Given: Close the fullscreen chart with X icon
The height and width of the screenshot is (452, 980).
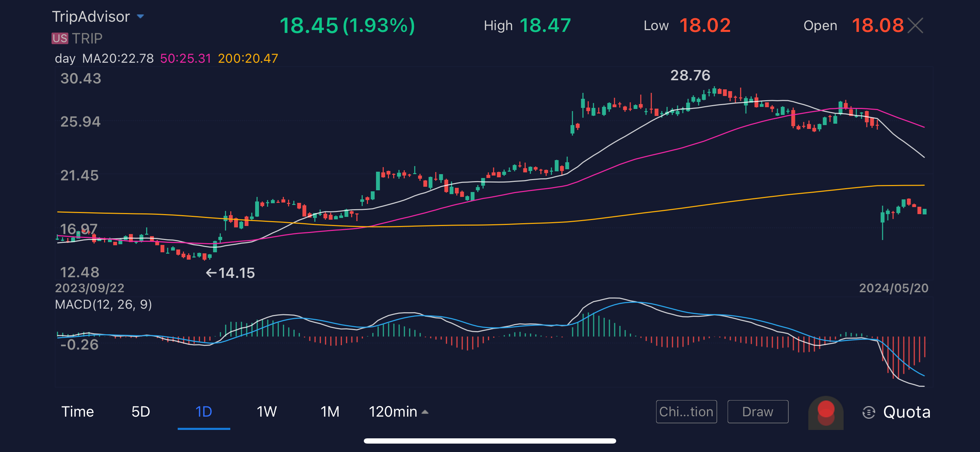Looking at the screenshot, I should click(915, 26).
